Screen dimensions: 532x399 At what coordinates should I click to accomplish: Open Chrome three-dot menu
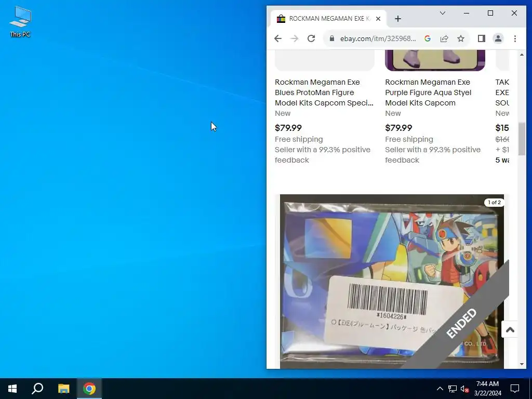(515, 38)
